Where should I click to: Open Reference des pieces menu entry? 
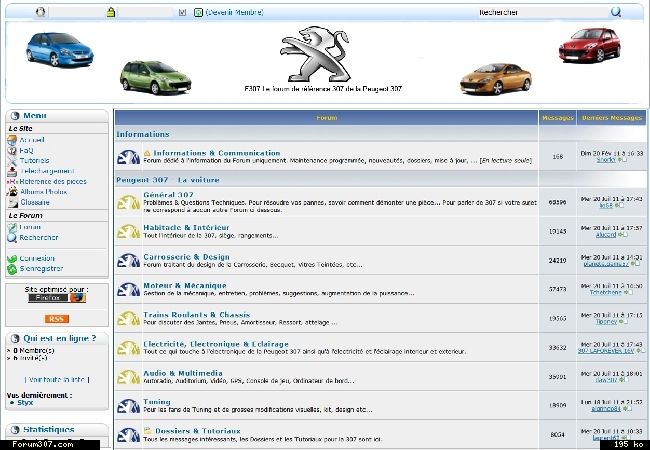(53, 181)
